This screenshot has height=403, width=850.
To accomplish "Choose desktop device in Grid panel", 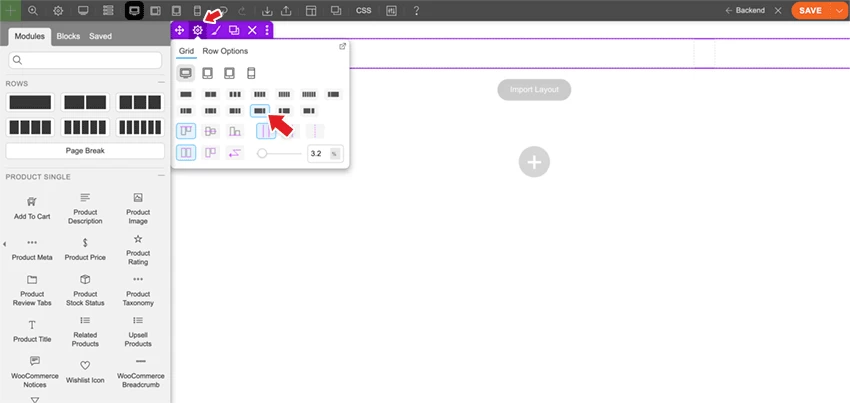I will (186, 73).
